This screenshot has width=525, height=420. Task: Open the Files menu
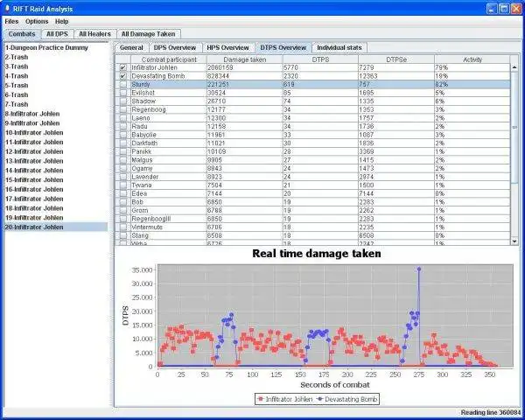tap(11, 21)
